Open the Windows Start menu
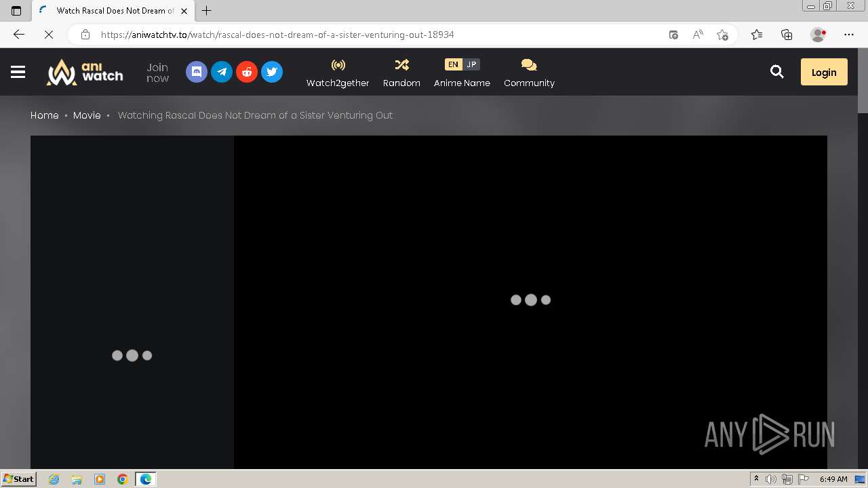The height and width of the screenshot is (488, 868). click(19, 479)
